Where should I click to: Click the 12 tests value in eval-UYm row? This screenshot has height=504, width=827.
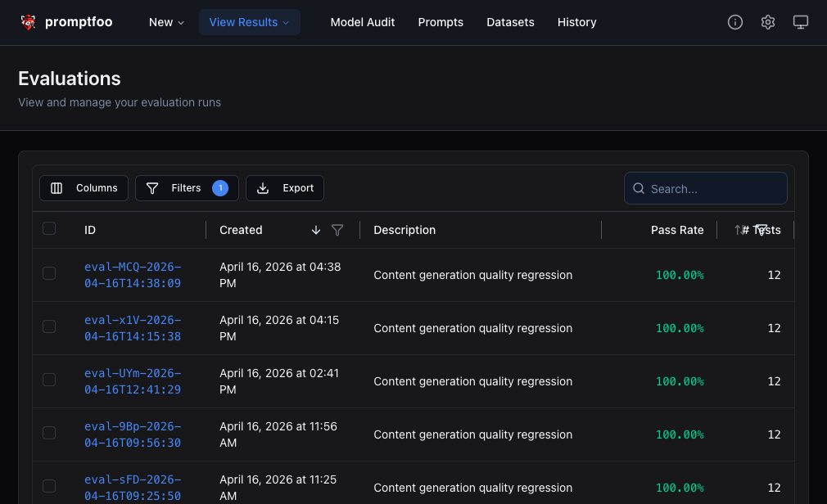point(774,382)
